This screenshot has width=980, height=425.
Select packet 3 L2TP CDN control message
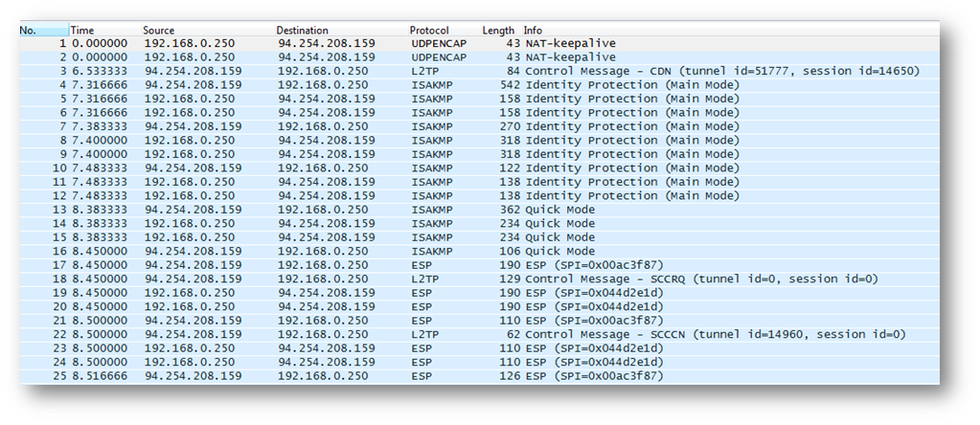tap(479, 71)
